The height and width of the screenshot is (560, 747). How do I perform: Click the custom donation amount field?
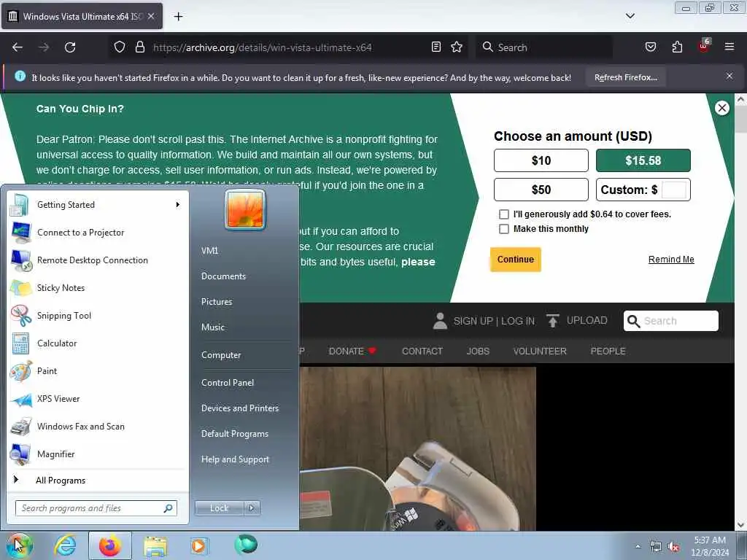[x=674, y=190]
